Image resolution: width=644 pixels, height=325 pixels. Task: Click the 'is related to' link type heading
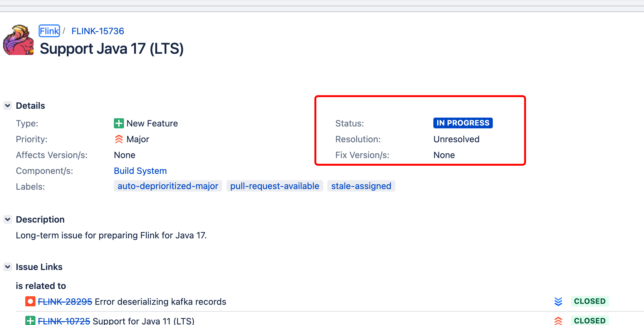(41, 286)
